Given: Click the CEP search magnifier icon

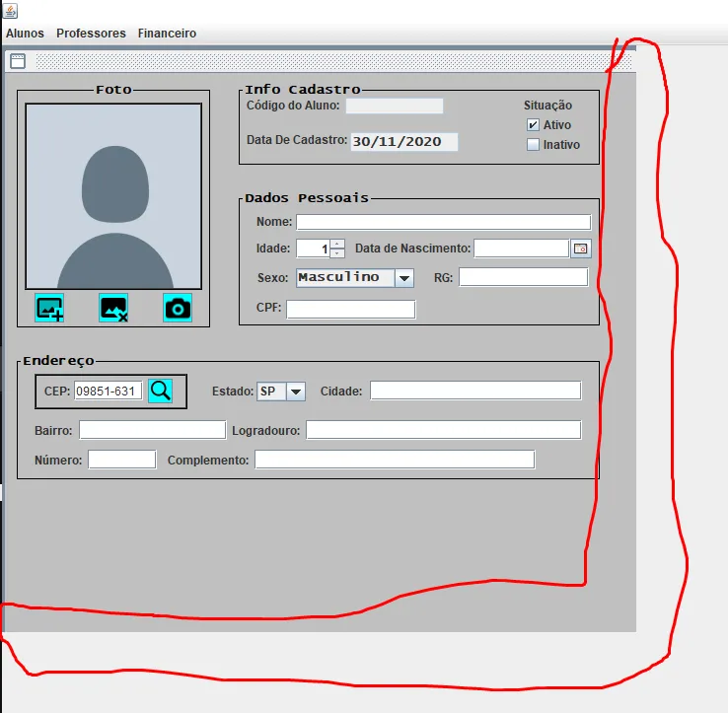Looking at the screenshot, I should 160,391.
